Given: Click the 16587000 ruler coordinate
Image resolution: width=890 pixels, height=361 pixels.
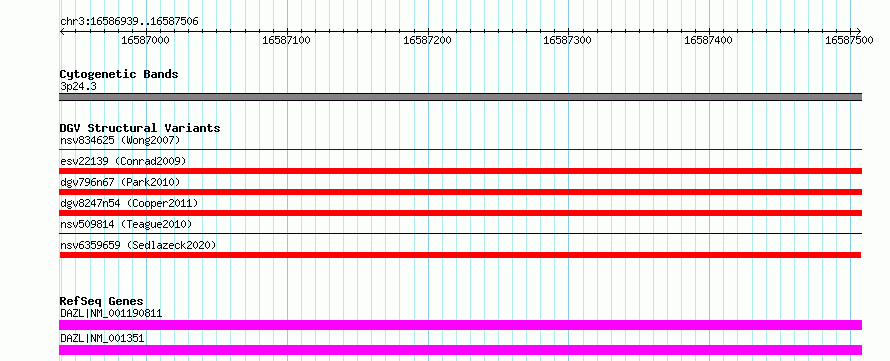Looking at the screenshot, I should click(x=145, y=40).
